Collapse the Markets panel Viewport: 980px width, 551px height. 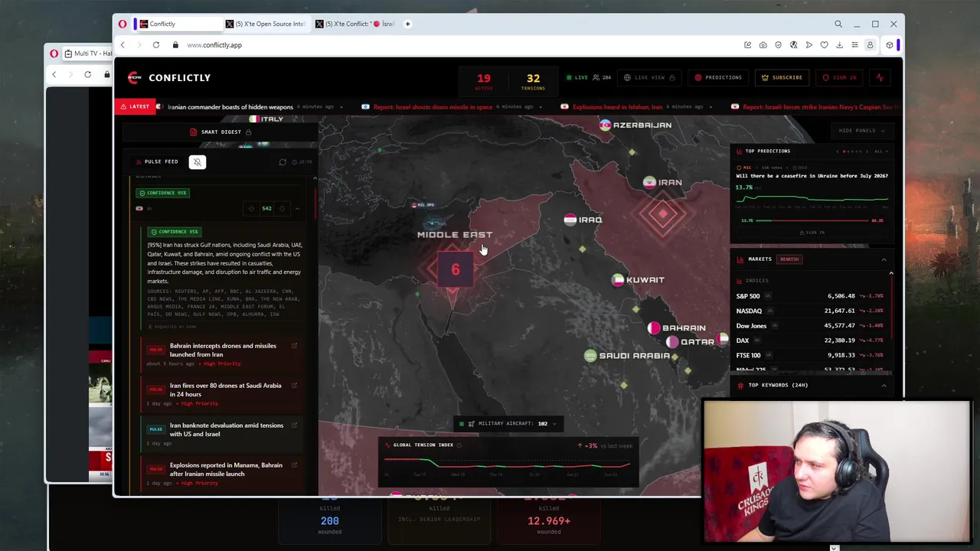(x=884, y=259)
